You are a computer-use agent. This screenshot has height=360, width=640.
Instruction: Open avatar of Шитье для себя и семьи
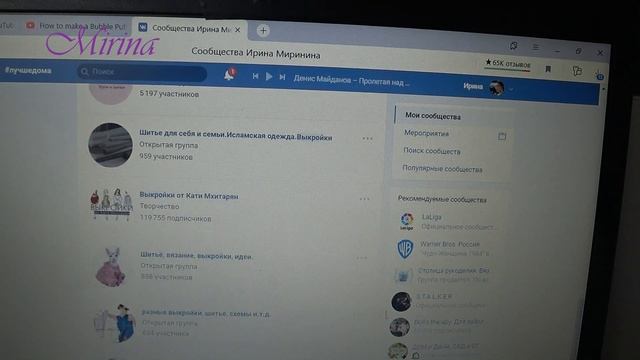111,145
